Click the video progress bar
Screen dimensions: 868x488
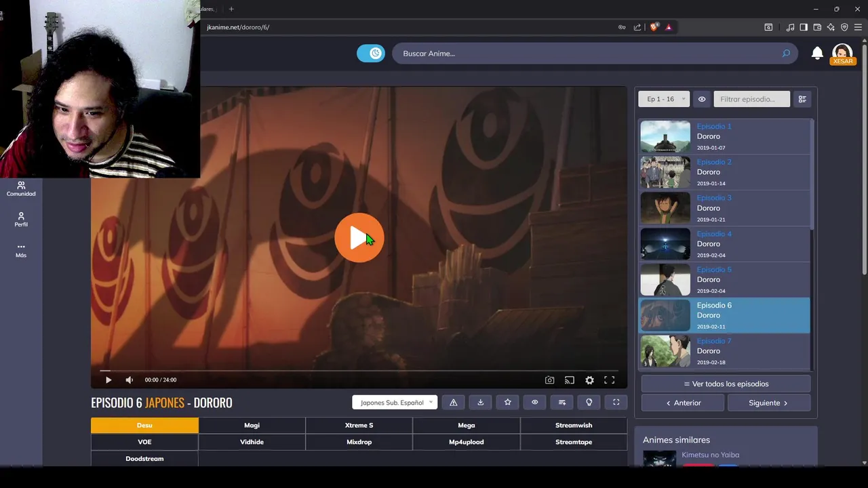pos(359,371)
